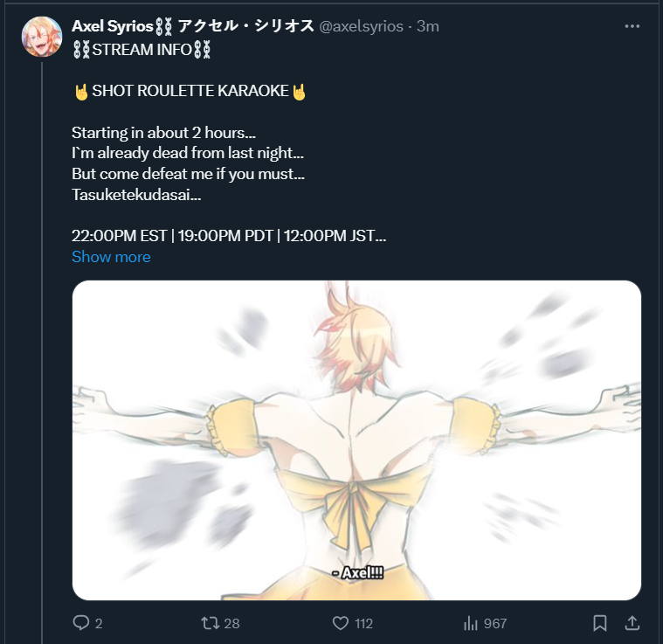
Task: Click the share upload icon
Action: (632, 623)
